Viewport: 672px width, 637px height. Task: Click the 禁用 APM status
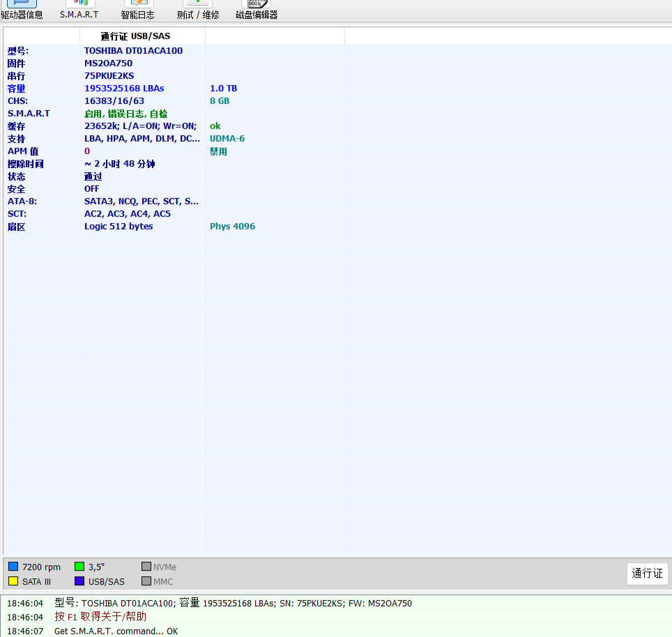pos(218,151)
